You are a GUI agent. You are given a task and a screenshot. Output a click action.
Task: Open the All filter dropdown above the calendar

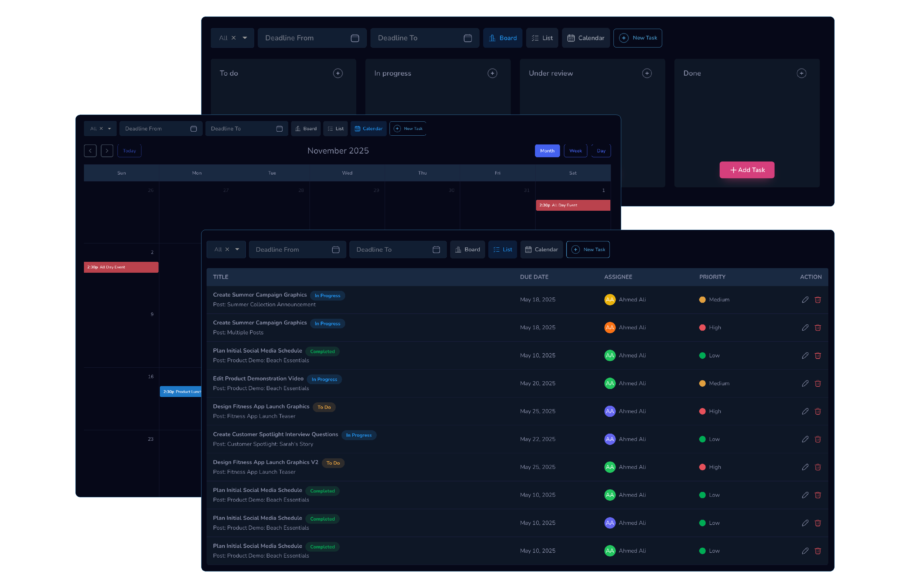pos(100,128)
